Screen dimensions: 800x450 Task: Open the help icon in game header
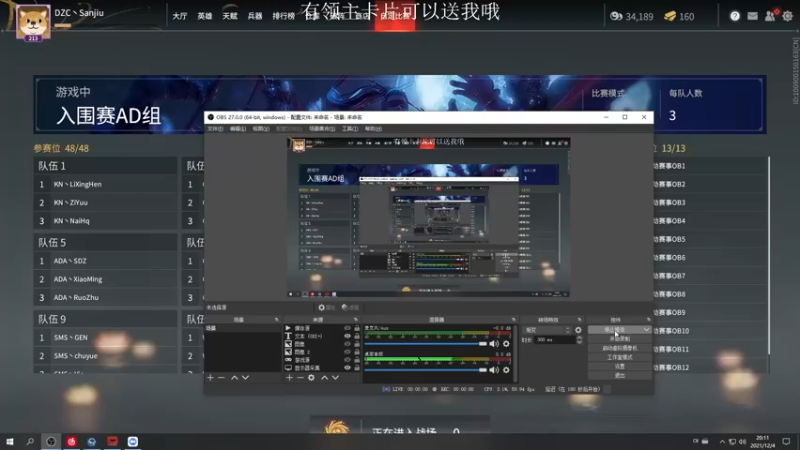pos(735,16)
